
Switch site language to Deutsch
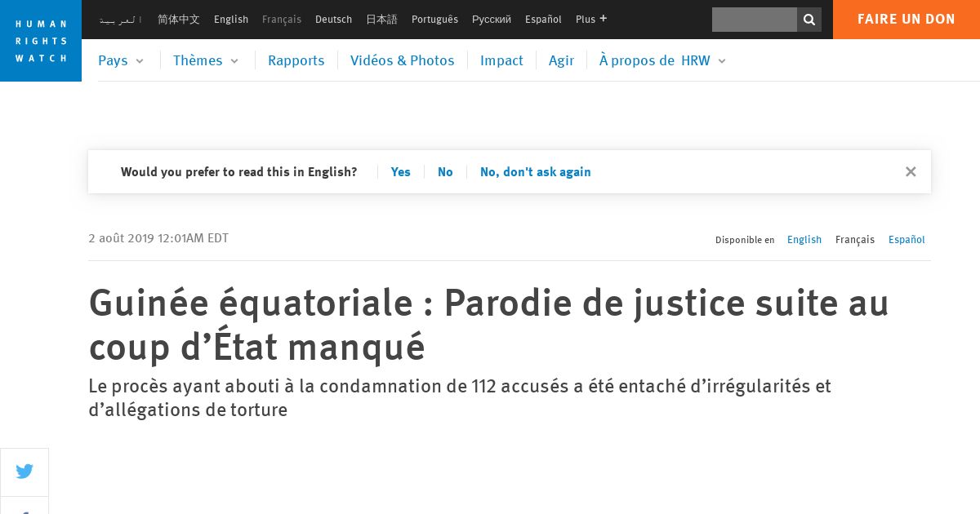[333, 20]
